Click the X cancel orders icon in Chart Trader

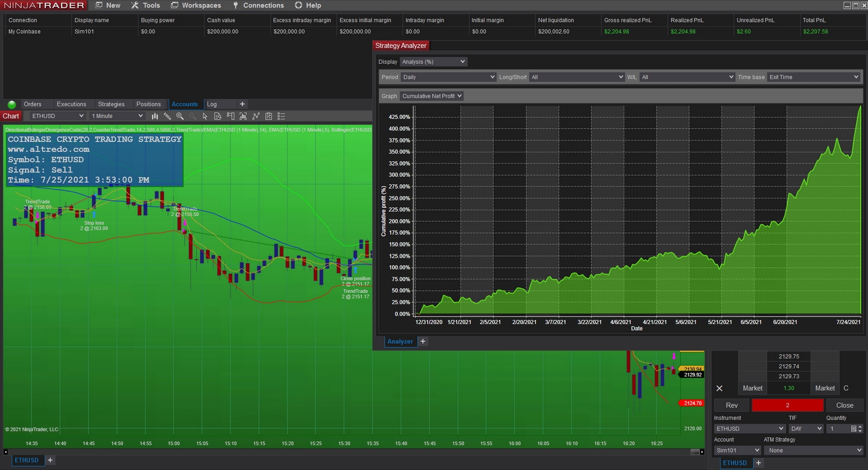tap(719, 388)
